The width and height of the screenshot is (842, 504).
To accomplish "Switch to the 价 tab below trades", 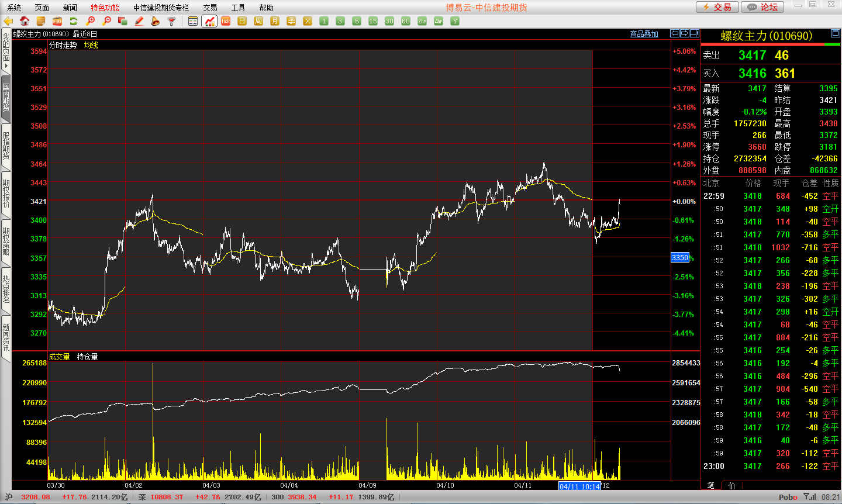I will pyautogui.click(x=732, y=485).
